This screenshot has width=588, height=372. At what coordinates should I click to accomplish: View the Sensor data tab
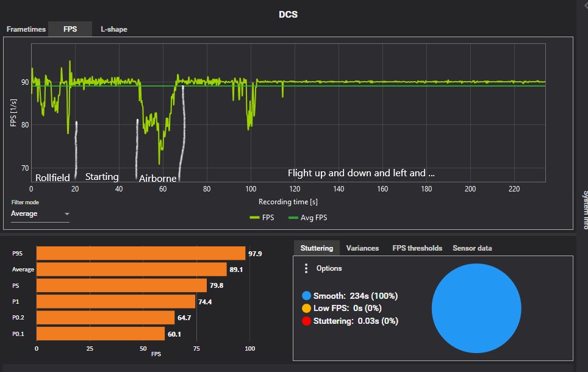click(x=472, y=248)
